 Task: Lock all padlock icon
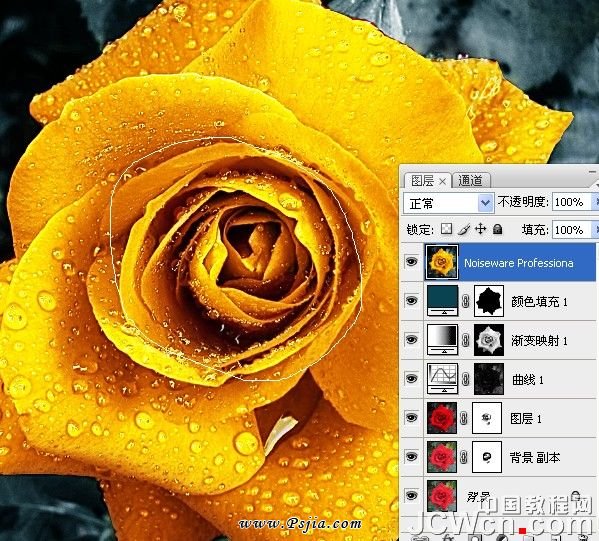(497, 229)
